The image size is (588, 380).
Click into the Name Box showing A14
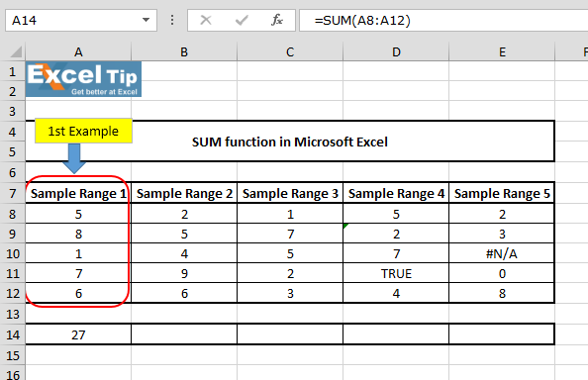pos(74,20)
